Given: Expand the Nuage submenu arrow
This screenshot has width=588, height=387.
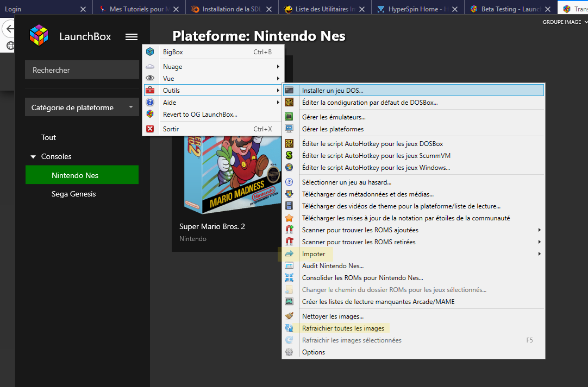Looking at the screenshot, I should coord(278,66).
